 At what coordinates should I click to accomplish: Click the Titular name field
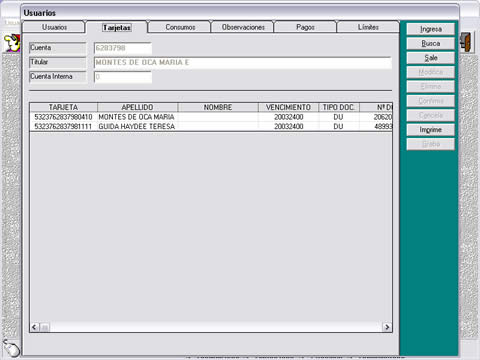pos(243,63)
